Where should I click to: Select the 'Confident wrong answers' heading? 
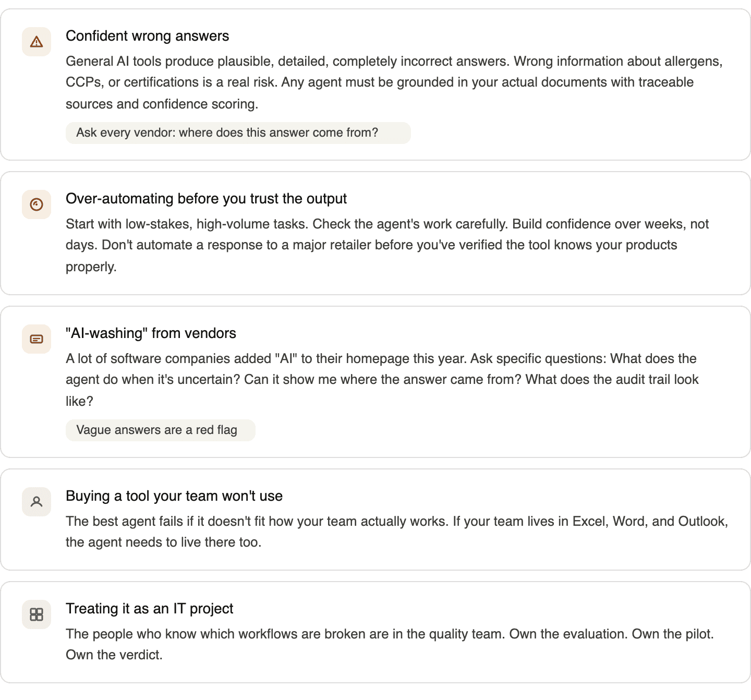pos(148,36)
